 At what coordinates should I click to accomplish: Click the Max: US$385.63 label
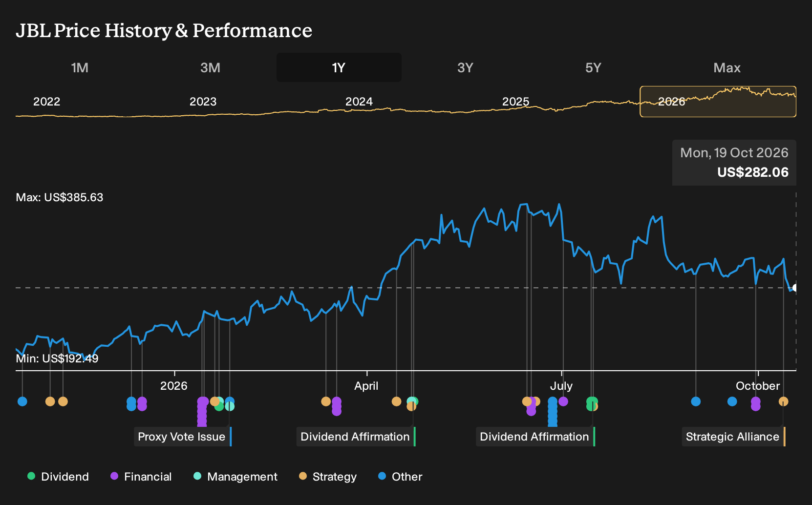(60, 197)
